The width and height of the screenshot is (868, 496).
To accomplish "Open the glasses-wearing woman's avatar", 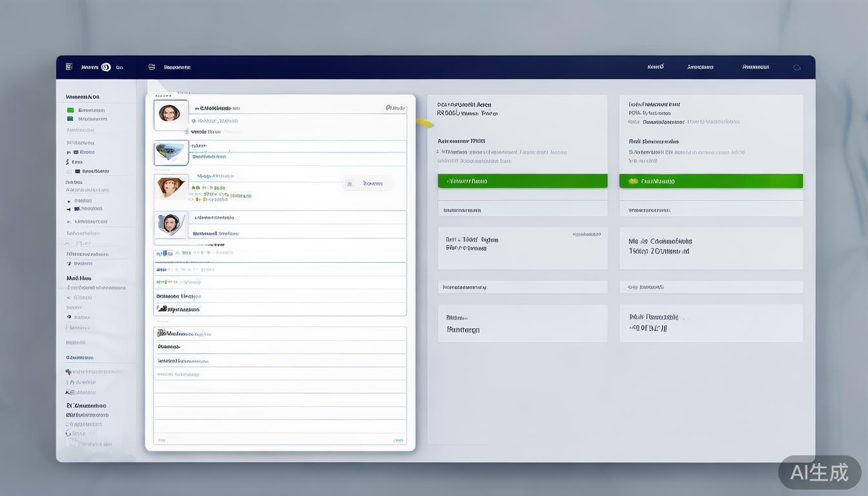I will (x=170, y=114).
